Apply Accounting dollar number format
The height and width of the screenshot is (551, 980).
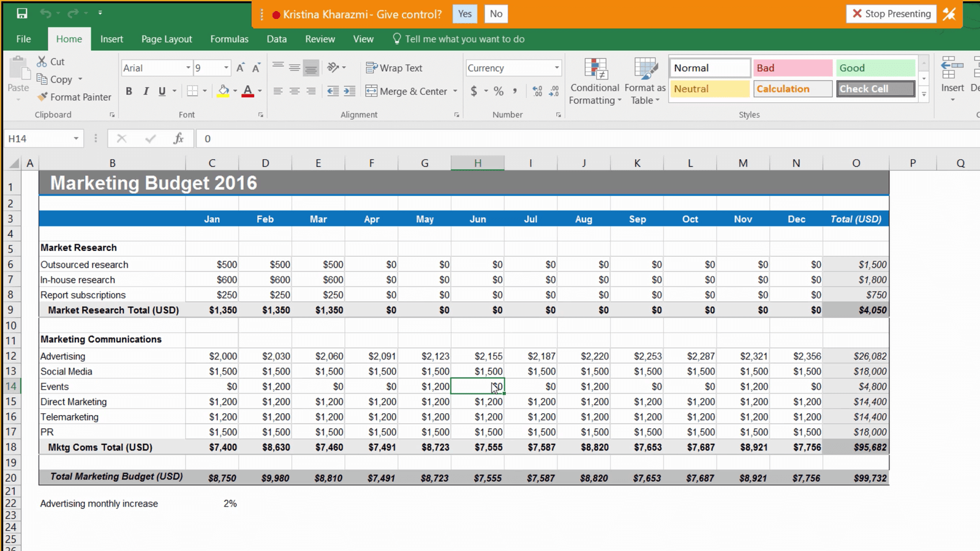pyautogui.click(x=473, y=91)
